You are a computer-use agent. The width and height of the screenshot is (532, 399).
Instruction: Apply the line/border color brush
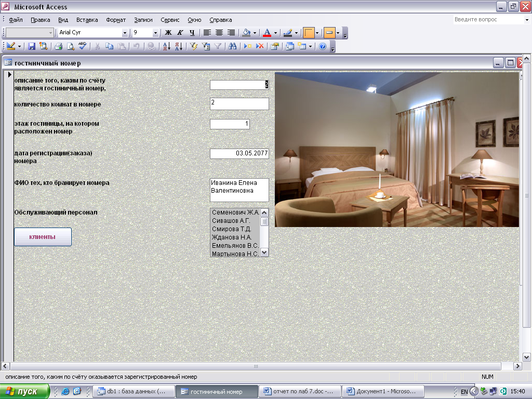[x=288, y=33]
